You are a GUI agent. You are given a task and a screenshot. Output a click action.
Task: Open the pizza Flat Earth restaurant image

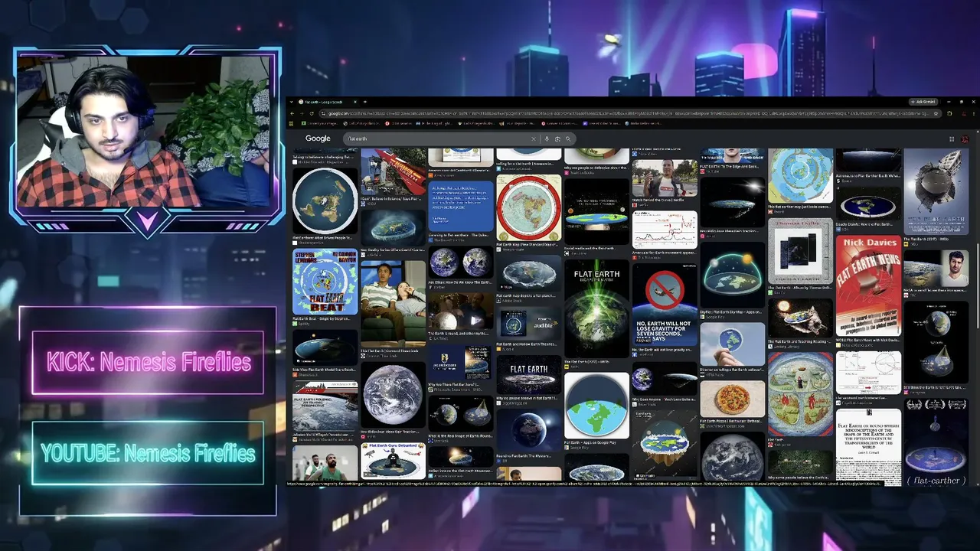pos(733,398)
